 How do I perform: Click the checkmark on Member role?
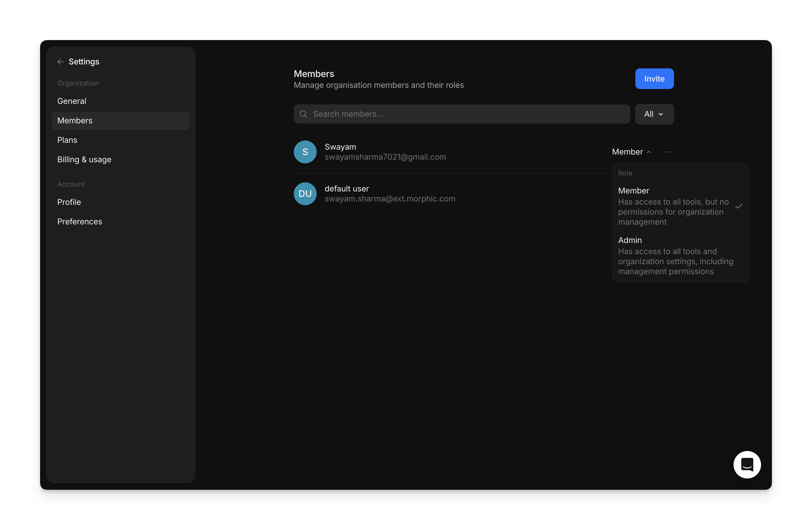(x=739, y=206)
